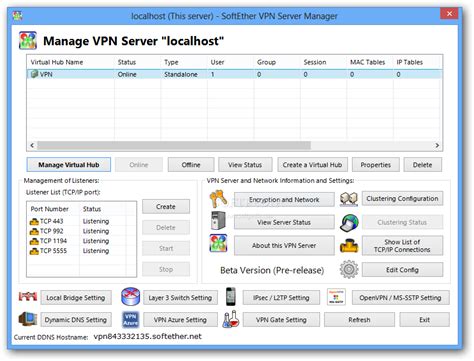Select the VPN hub row text

point(46,74)
